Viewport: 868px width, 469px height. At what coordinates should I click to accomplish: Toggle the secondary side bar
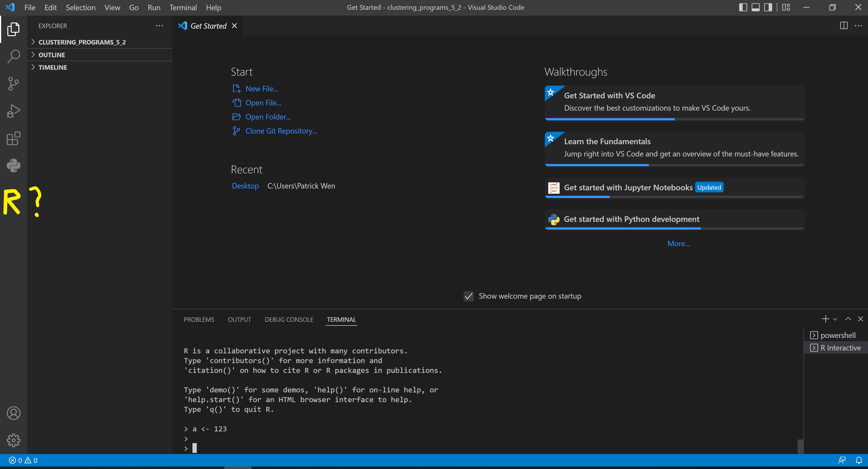click(x=768, y=7)
